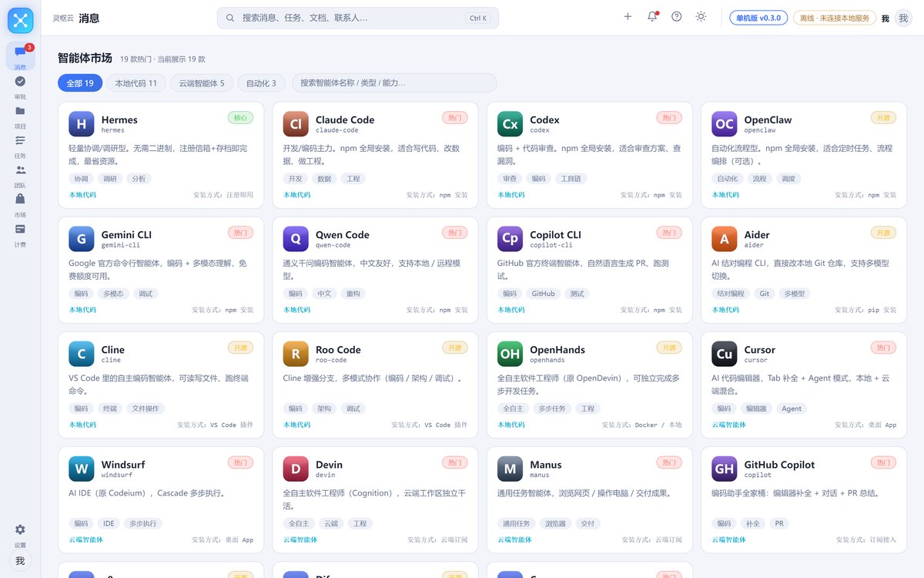924x578 pixels.
Task: Focus the 搜索智能体名称 search field
Action: point(394,83)
